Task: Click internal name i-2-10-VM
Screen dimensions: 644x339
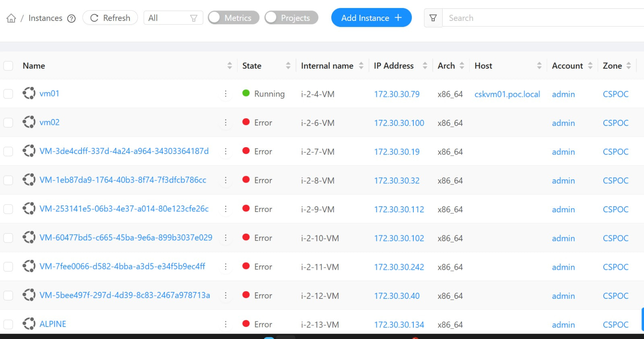Action: point(320,238)
